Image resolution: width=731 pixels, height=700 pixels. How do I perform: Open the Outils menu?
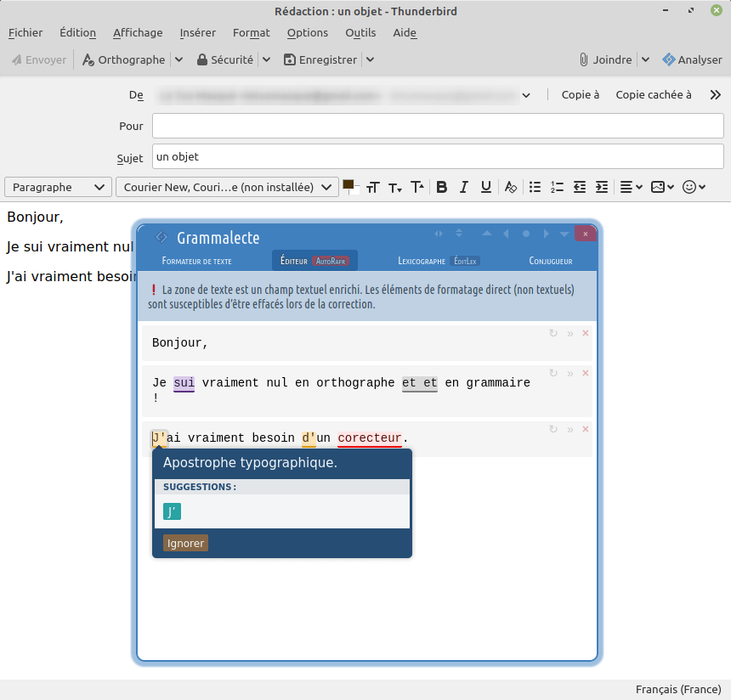(x=360, y=32)
